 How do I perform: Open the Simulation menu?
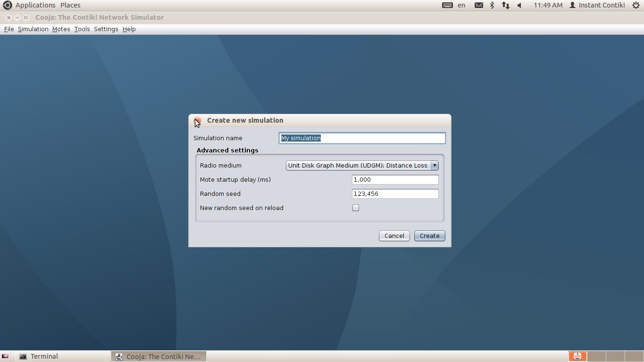(33, 29)
